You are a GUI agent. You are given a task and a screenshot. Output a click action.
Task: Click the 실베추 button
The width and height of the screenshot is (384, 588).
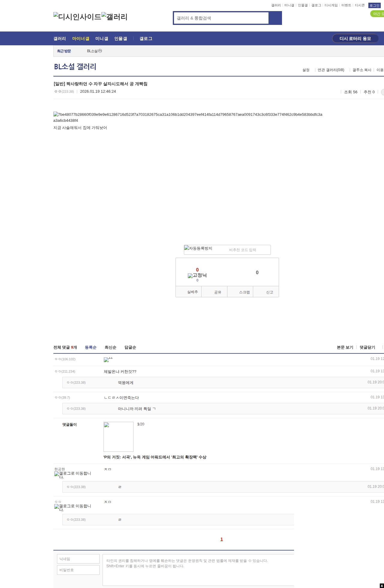pyautogui.click(x=189, y=292)
